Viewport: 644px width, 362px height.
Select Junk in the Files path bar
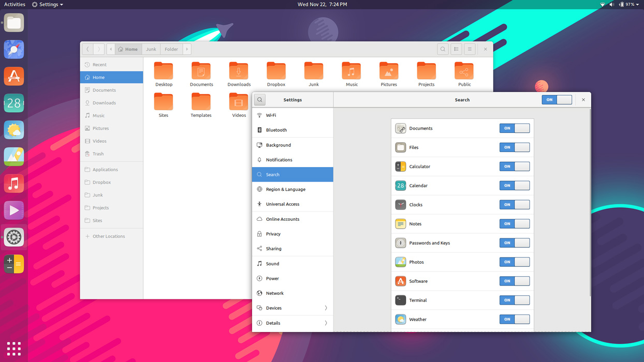151,49
